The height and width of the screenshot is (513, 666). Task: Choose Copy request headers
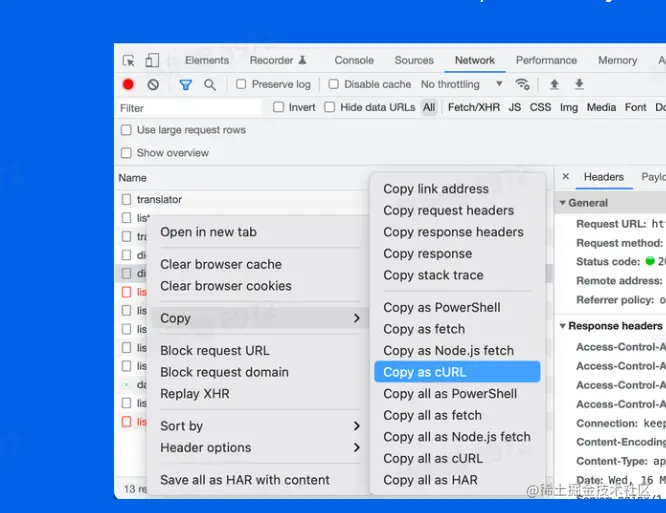[457, 210]
